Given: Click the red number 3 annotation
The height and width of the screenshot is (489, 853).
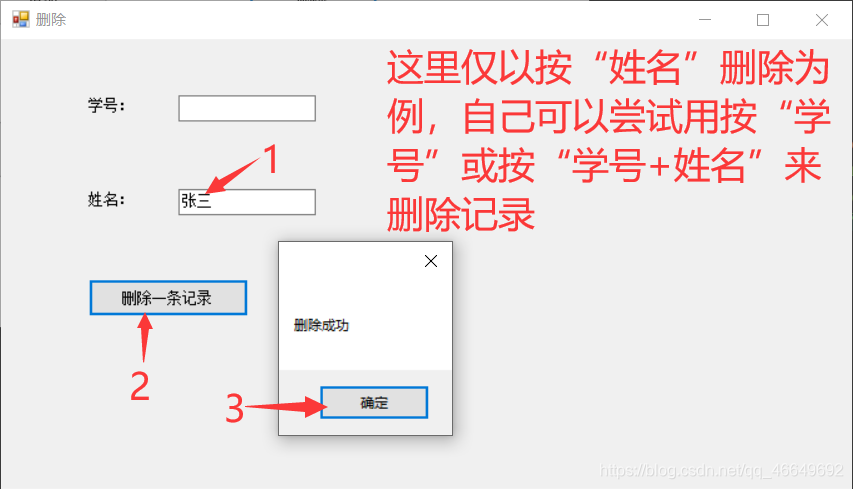Looking at the screenshot, I should tap(235, 408).
